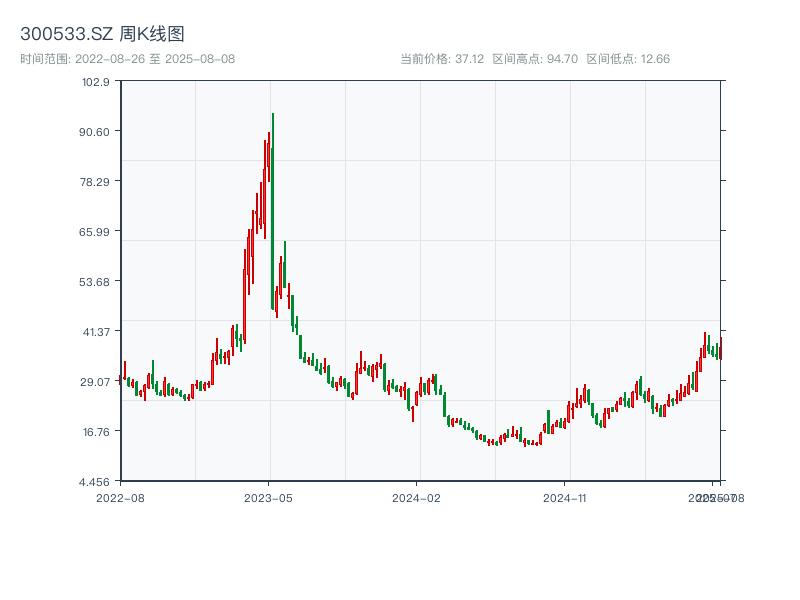Screen dimensions: 800x600
Task: Click the last red candlestick at chart's right edge
Action: click(720, 348)
